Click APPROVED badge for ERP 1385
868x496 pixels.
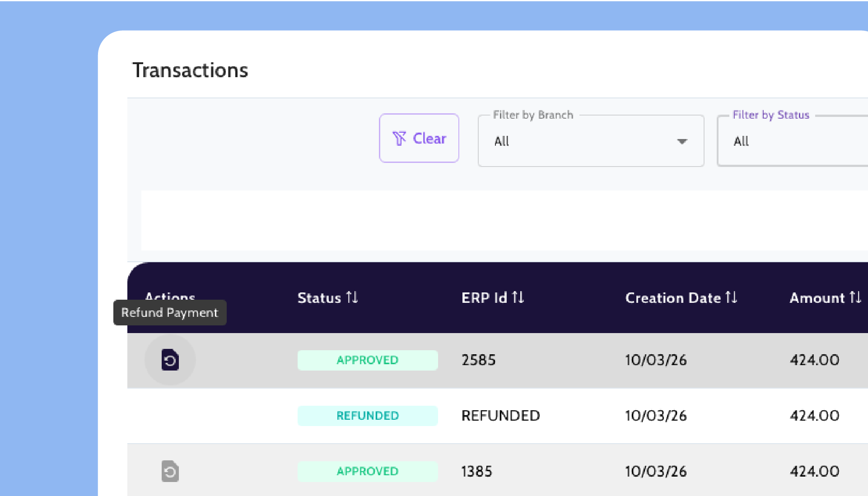point(367,471)
